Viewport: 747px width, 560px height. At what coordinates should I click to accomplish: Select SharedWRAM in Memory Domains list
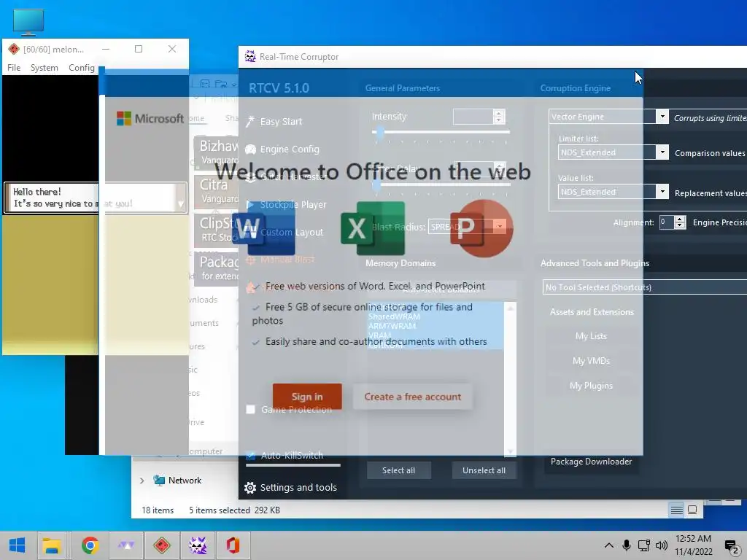[394, 316]
